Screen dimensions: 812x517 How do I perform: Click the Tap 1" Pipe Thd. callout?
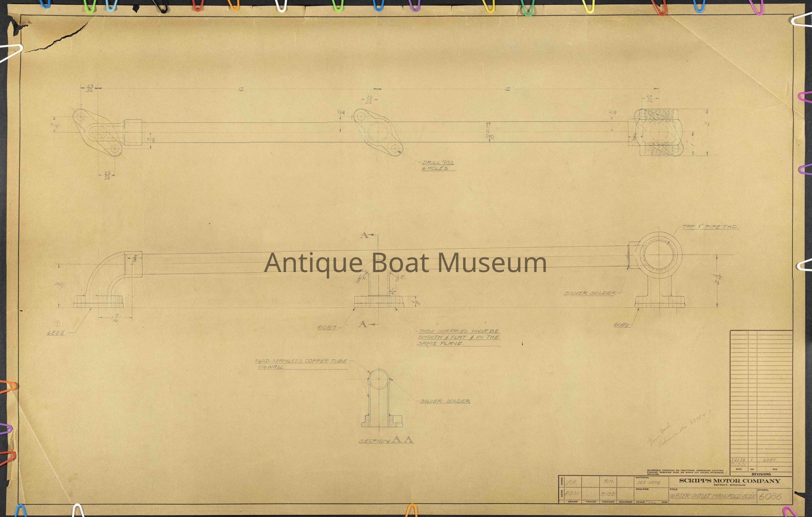tap(709, 227)
